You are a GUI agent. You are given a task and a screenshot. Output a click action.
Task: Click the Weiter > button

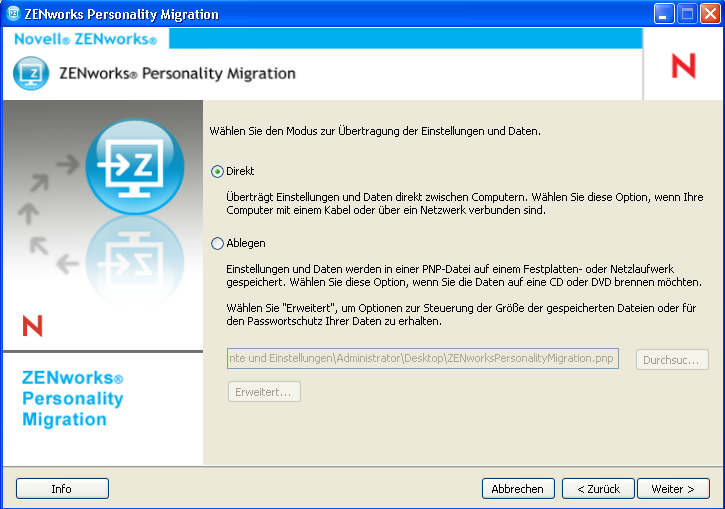pyautogui.click(x=673, y=489)
